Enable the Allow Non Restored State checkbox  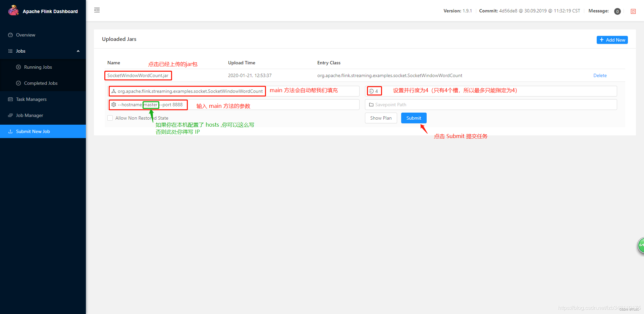(x=110, y=118)
